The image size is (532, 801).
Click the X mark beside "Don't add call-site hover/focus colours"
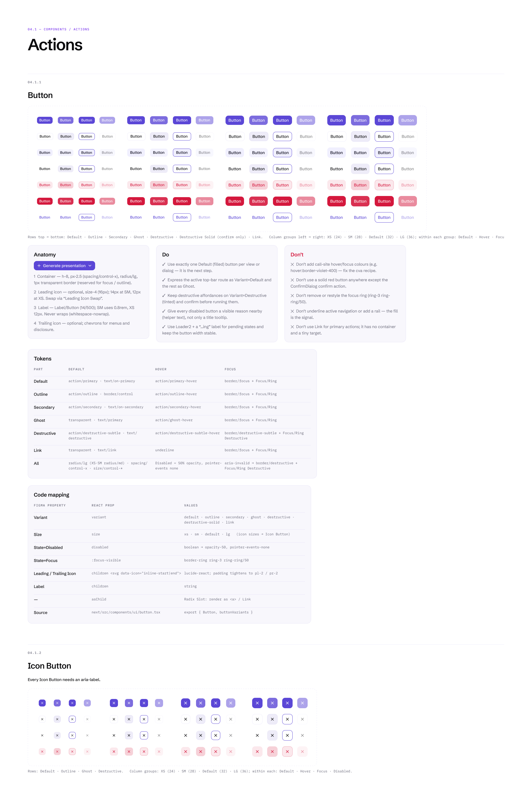point(292,264)
